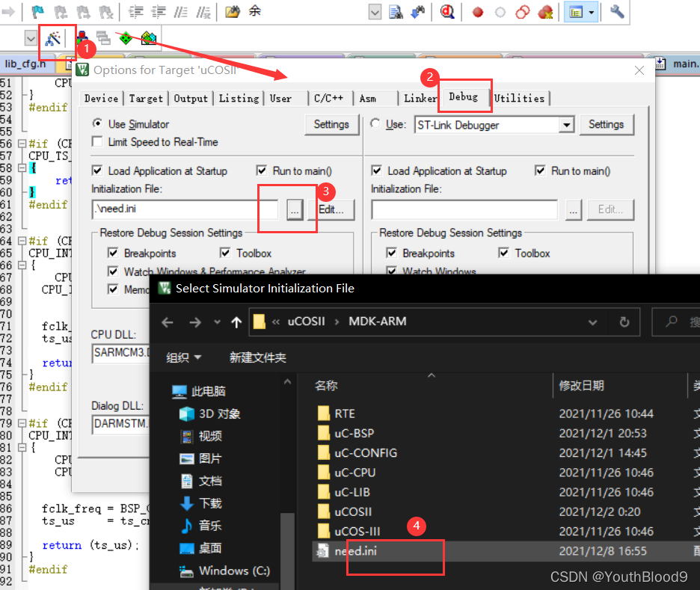Enable/disable breakpoint hollow circle icon

coord(500,12)
